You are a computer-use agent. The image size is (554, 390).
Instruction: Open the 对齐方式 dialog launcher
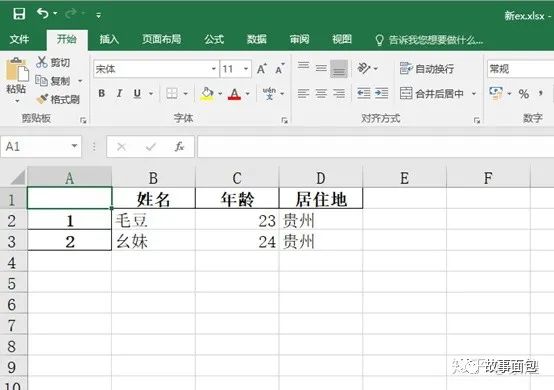tap(477, 120)
